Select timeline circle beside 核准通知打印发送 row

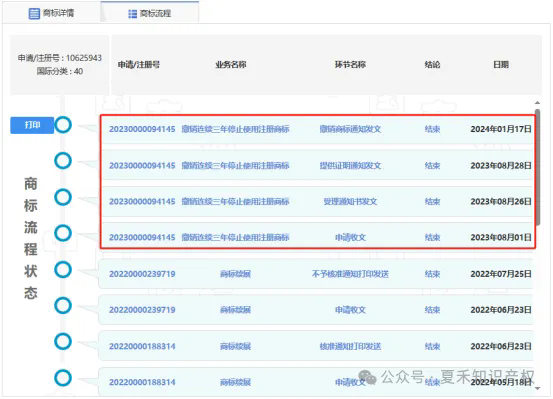click(63, 341)
